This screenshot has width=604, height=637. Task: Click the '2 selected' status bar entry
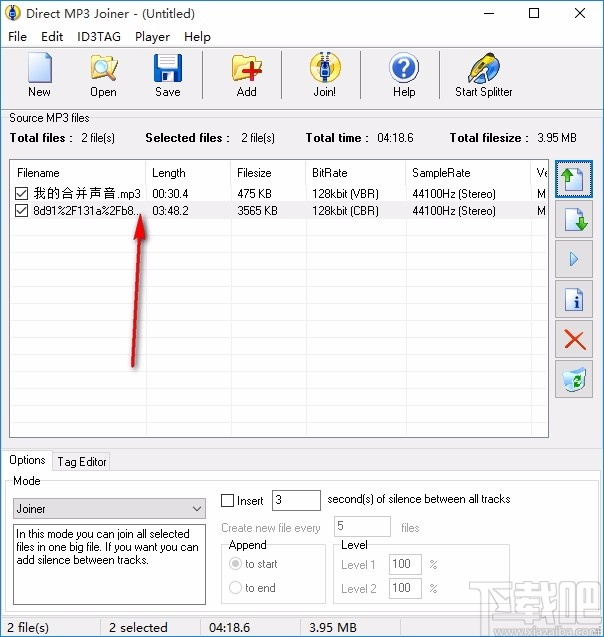pyautogui.click(x=138, y=627)
